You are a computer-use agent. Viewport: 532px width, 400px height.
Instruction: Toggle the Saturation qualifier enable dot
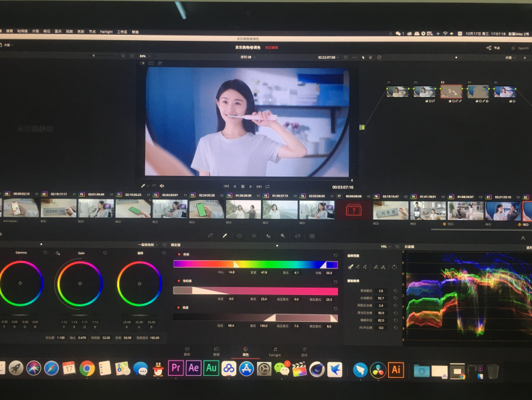[x=179, y=281]
